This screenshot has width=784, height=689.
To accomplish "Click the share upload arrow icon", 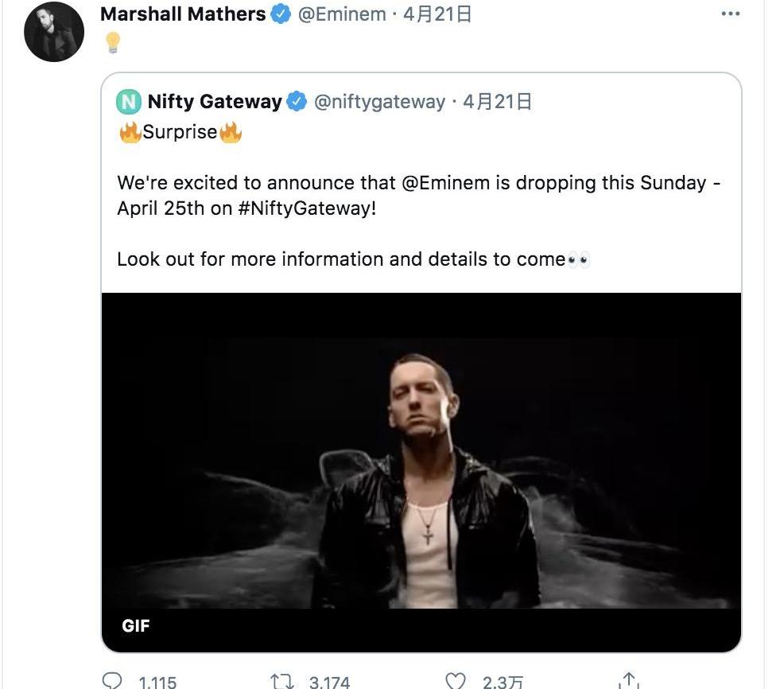I will click(628, 681).
